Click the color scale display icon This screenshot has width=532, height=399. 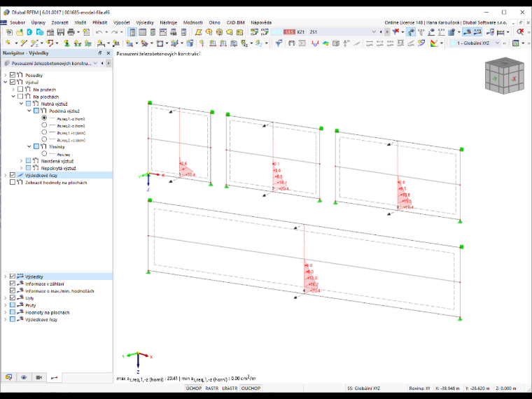(x=434, y=43)
